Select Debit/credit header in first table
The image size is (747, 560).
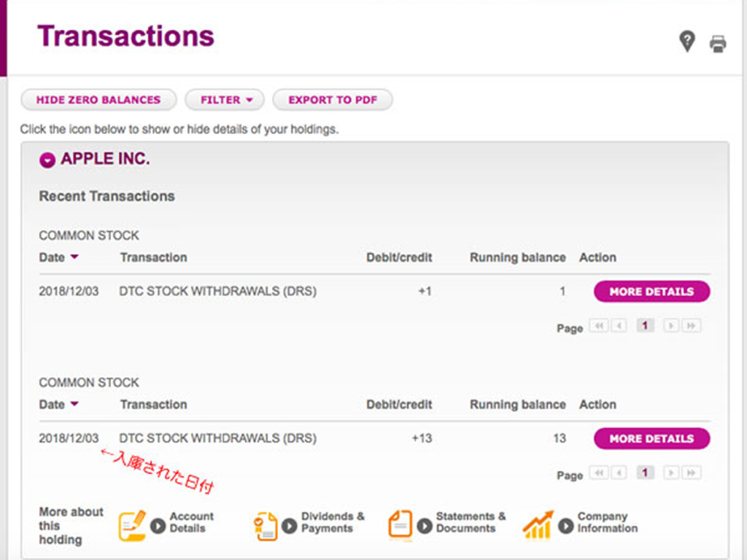[x=399, y=257]
